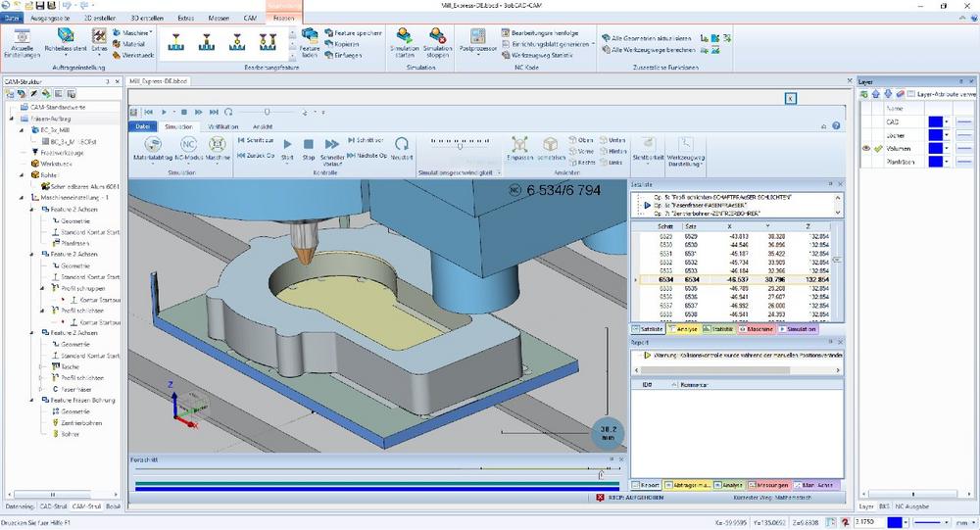
Task: Open Sichtbarkeit dropdown in simulation ribbon
Action: (x=648, y=150)
